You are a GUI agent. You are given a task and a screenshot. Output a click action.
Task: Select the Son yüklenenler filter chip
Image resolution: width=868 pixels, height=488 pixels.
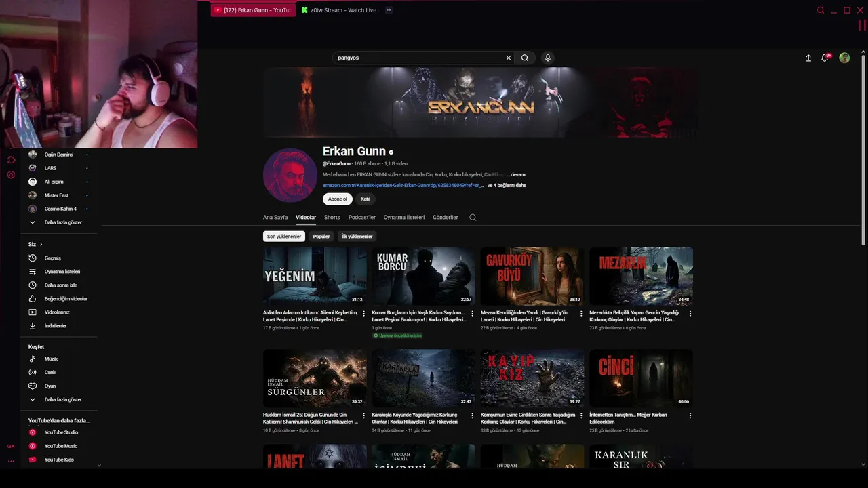pyautogui.click(x=284, y=237)
